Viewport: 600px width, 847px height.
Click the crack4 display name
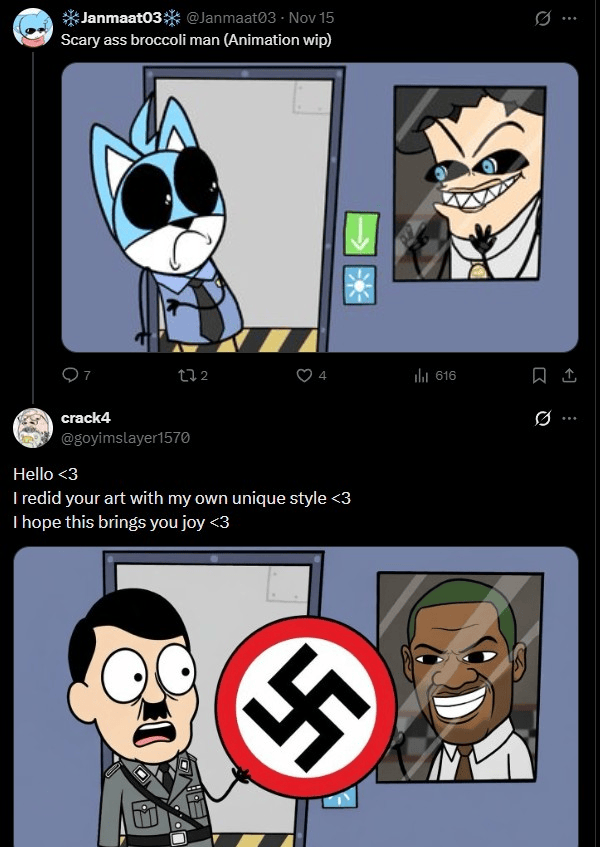tap(85, 417)
